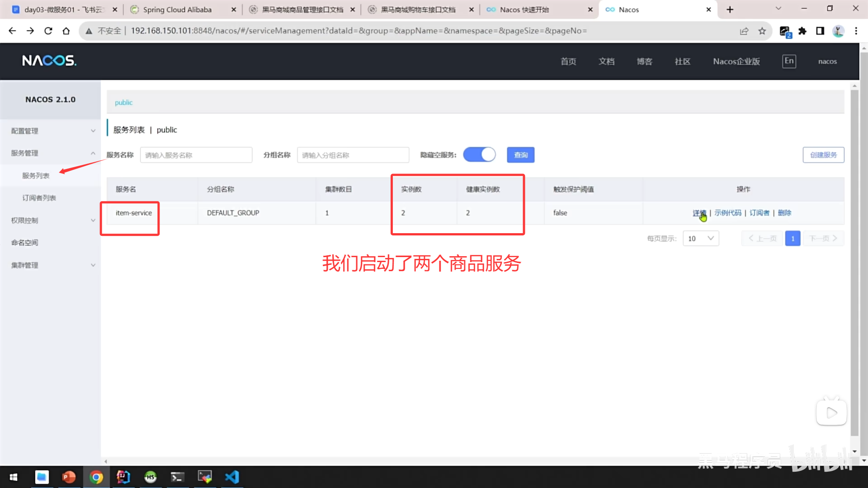Toggle the 隐藏空服务 switch off
Screen dimensions: 868x488
pos(479,155)
